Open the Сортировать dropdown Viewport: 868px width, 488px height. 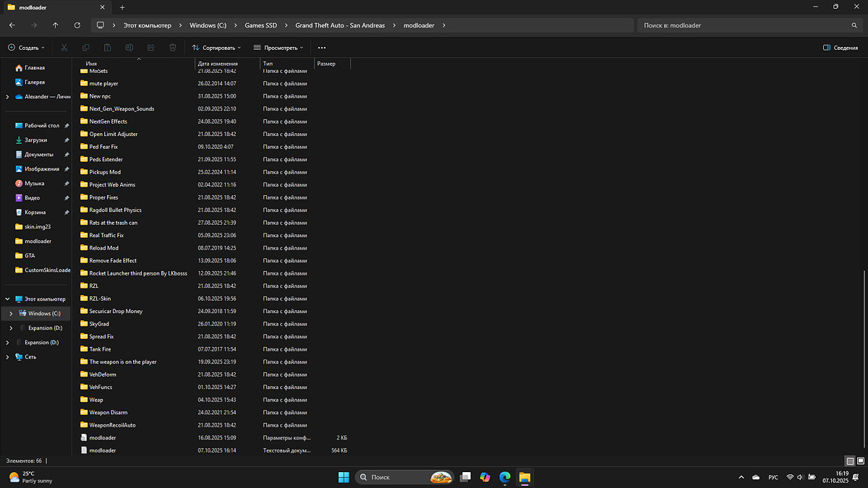[218, 48]
